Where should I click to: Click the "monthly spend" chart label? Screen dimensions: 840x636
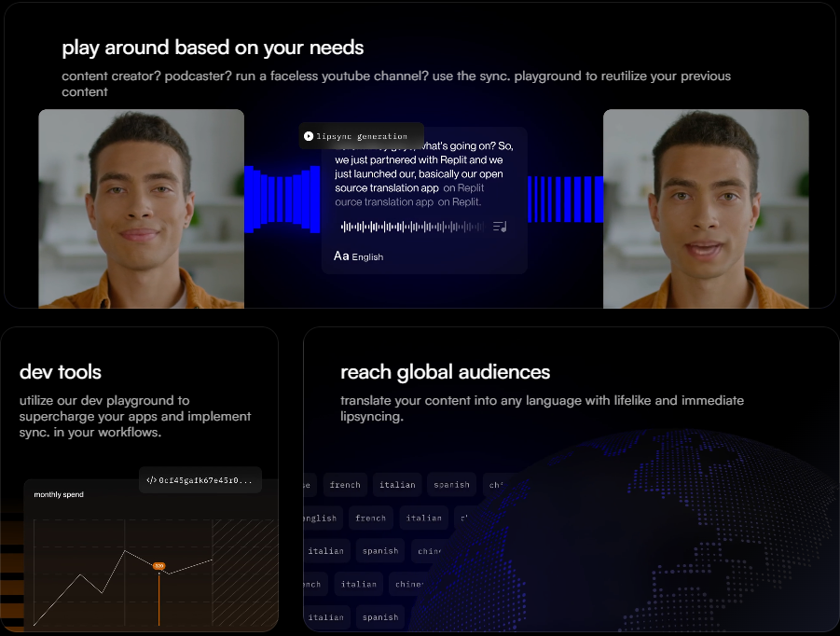pyautogui.click(x=59, y=494)
